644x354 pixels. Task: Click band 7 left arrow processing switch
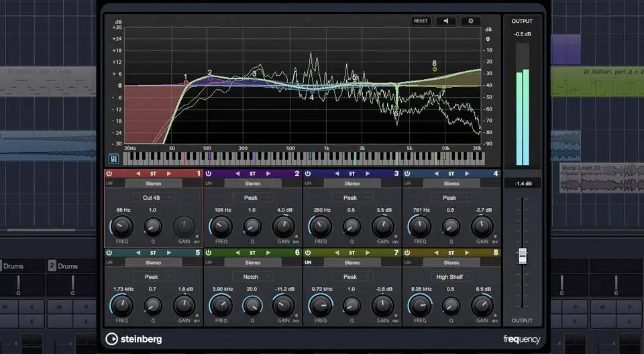337,253
